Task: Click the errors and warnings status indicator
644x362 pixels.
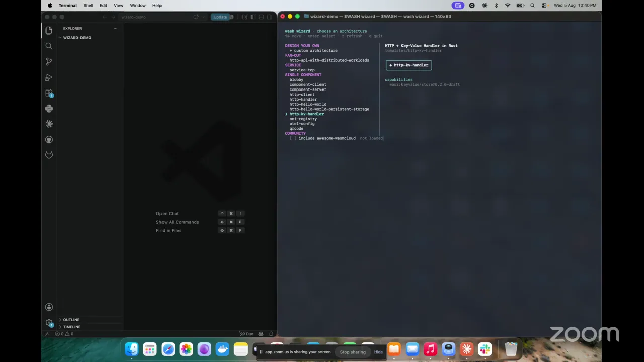Action: click(64, 334)
